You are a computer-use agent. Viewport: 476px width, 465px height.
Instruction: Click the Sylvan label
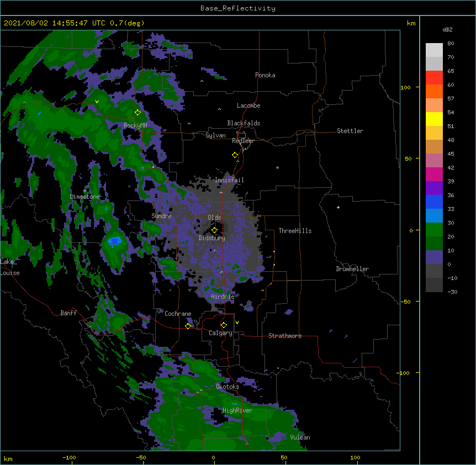[x=215, y=135]
